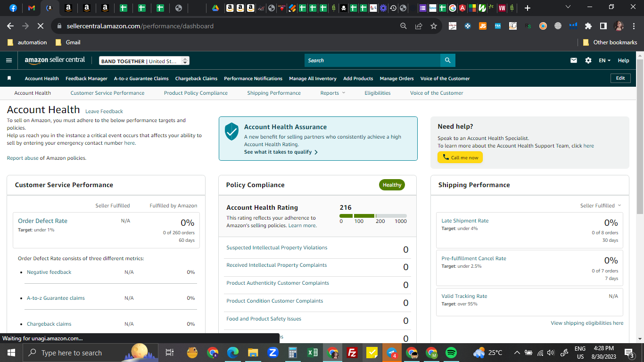Open the Seller Central hamburger menu
This screenshot has width=644, height=362.
click(x=9, y=60)
